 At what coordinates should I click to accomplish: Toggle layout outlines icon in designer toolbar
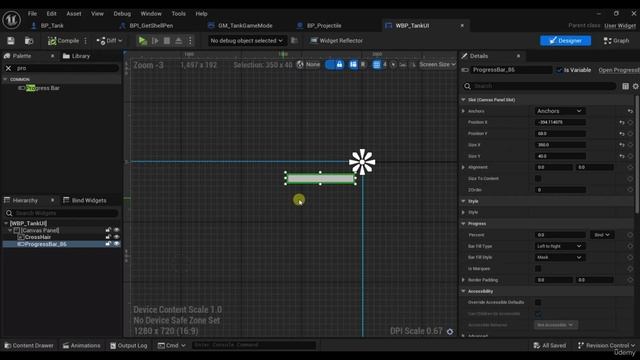point(353,64)
